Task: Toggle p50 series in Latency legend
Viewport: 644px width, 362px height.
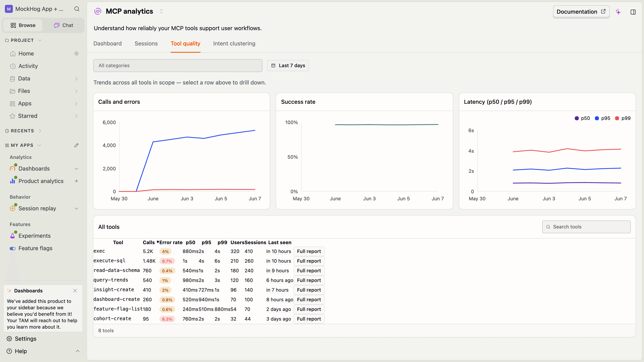Action: pos(582,118)
